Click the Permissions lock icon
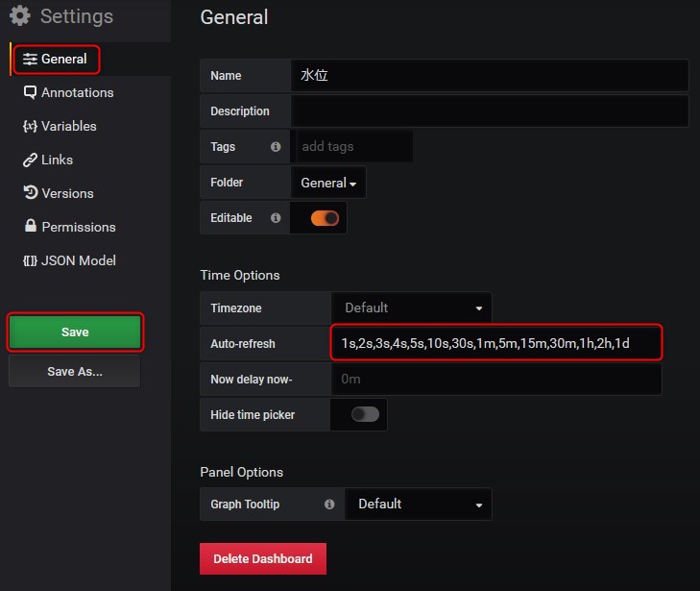Screen dimensions: 700x591 (31, 227)
